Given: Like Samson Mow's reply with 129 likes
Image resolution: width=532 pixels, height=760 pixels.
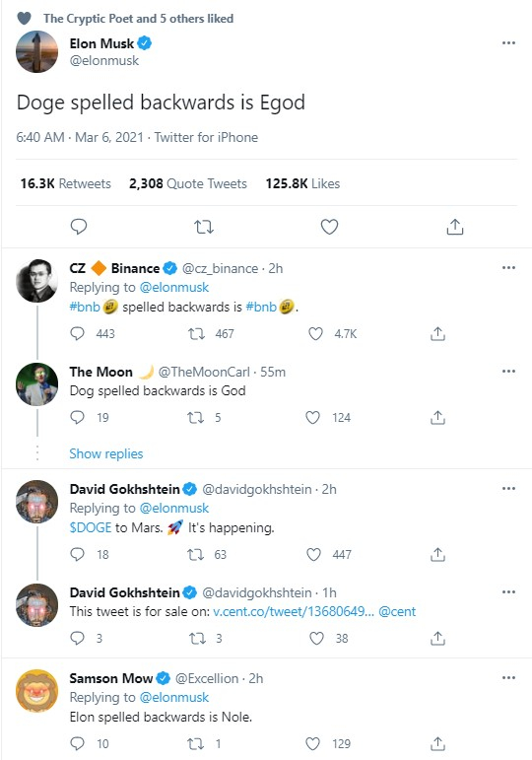Looking at the screenshot, I should 313,743.
